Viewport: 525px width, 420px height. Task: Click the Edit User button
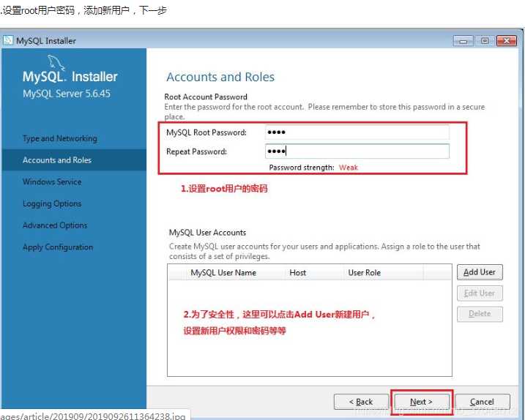tap(480, 293)
